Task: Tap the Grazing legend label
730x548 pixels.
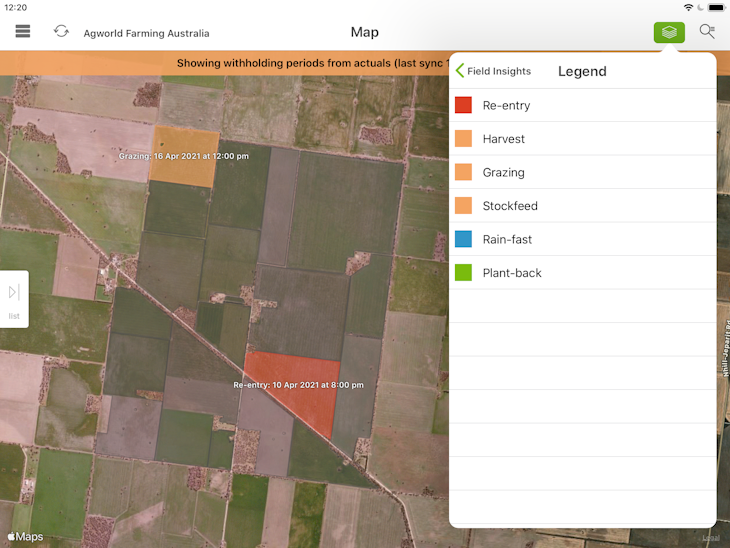Action: click(503, 172)
